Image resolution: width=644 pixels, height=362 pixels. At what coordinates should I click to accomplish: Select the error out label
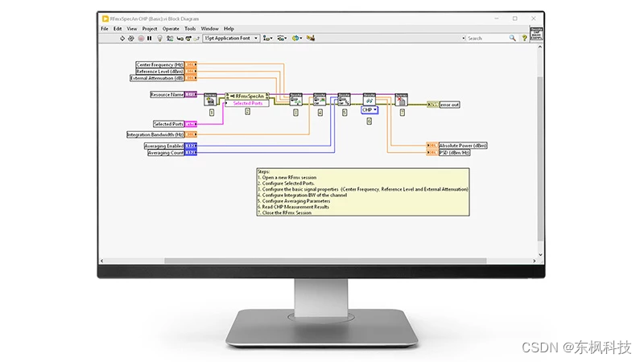pos(450,105)
